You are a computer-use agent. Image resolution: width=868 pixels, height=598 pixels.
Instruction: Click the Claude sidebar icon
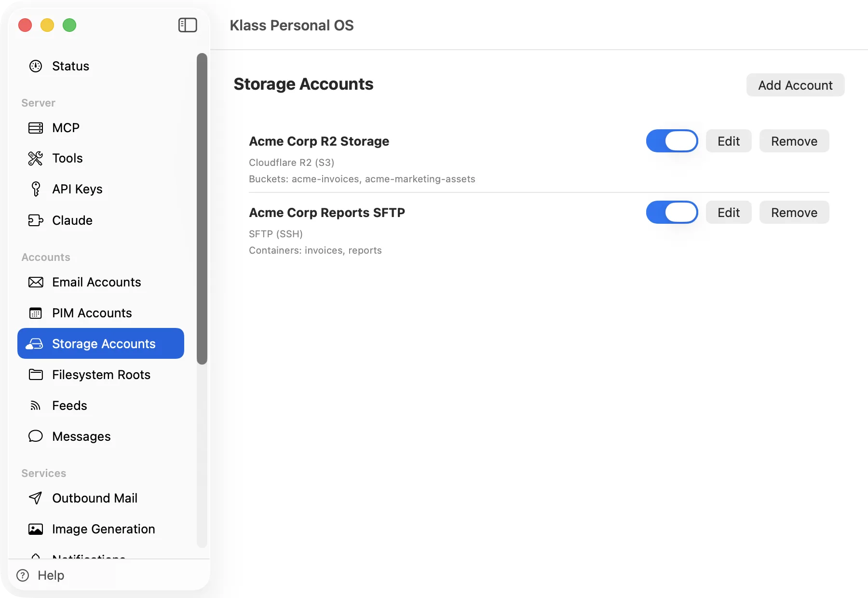(36, 220)
